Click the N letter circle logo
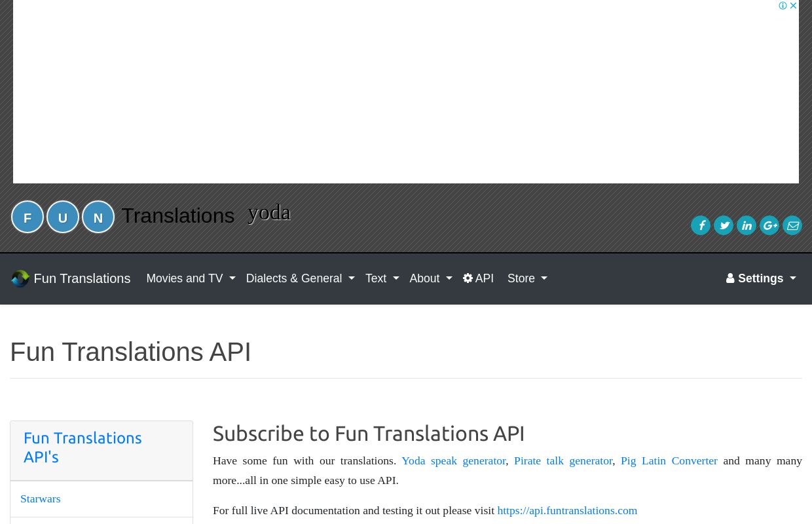This screenshot has width=812, height=524. pyautogui.click(x=98, y=217)
